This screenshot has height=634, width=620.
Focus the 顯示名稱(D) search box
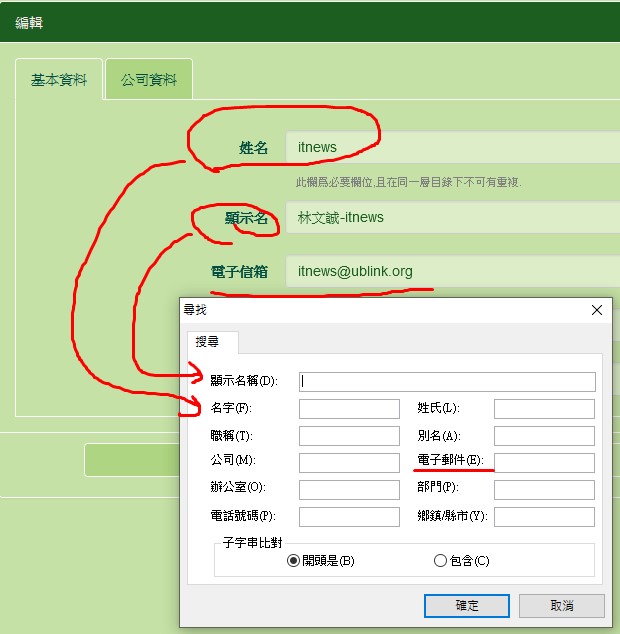447,381
